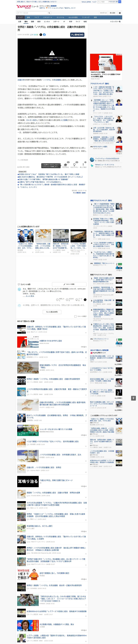This screenshot has width=138, height=644.
Task: Click Yahoo!ニュース オリジナル lightbulb icon
Action: [92, 166]
